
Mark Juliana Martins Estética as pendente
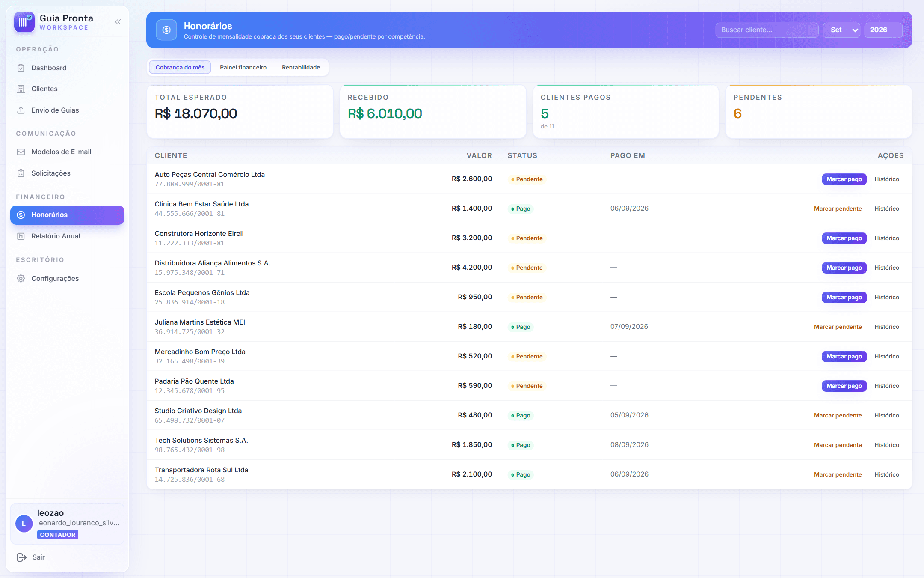pyautogui.click(x=838, y=327)
